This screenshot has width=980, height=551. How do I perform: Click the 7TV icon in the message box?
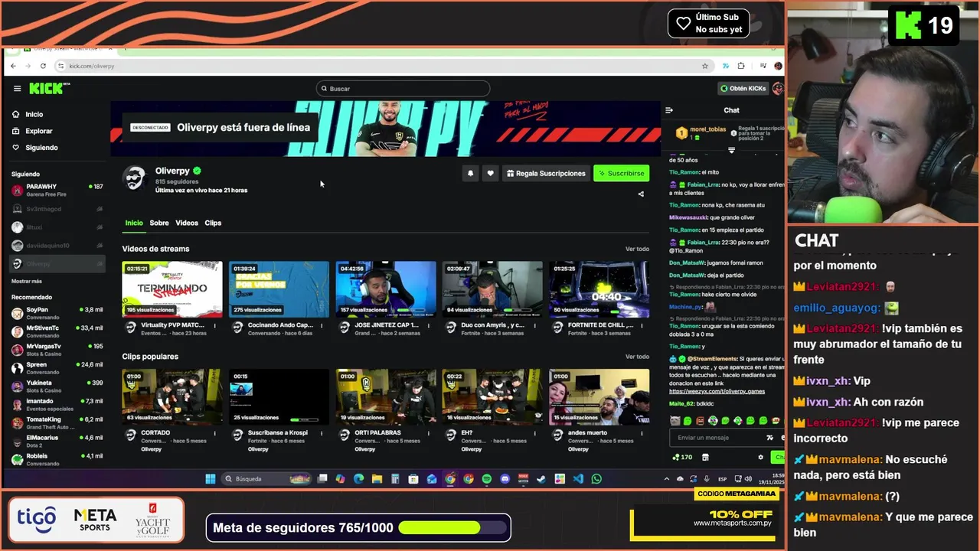(x=769, y=438)
